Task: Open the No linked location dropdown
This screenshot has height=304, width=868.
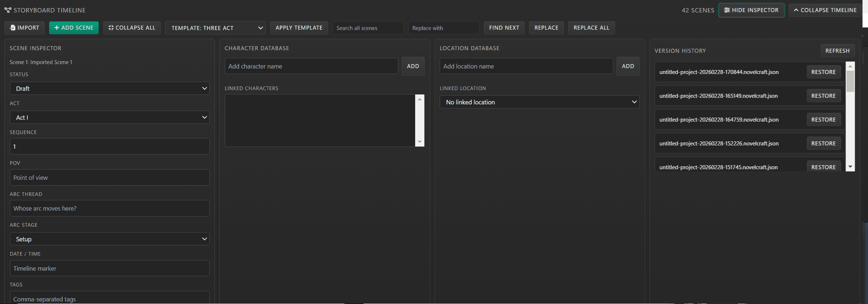Action: click(539, 102)
